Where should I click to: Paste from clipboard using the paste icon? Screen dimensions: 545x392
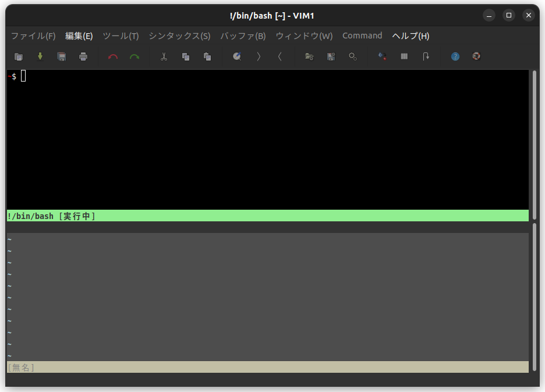(207, 56)
